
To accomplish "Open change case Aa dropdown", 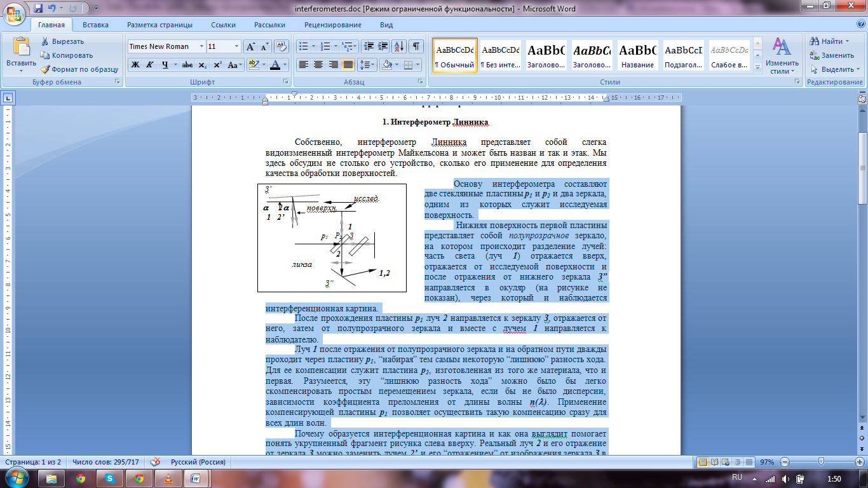I will [234, 65].
